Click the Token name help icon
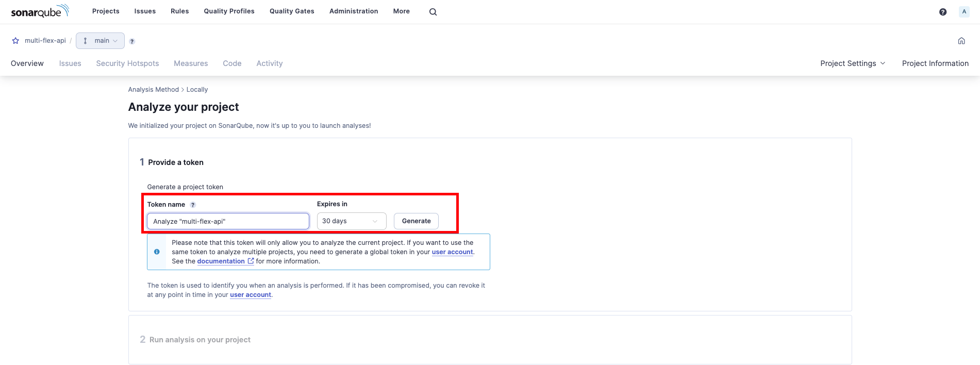The height and width of the screenshot is (365, 980). 193,205
